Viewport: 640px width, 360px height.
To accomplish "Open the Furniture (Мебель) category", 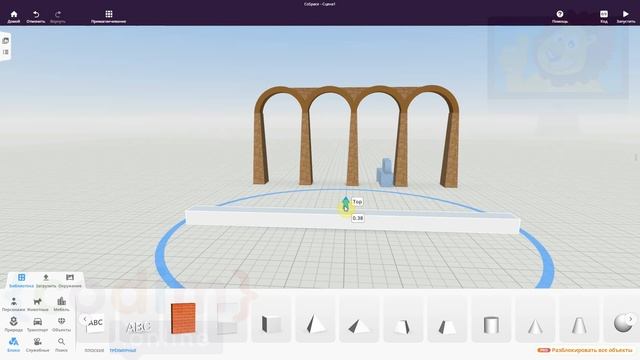I will click(x=61, y=304).
